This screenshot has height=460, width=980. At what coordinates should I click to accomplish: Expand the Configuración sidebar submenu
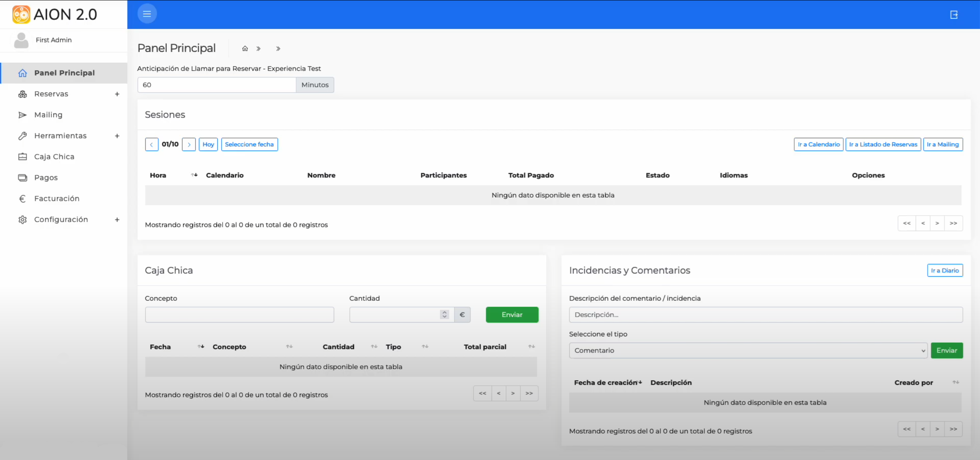117,219
